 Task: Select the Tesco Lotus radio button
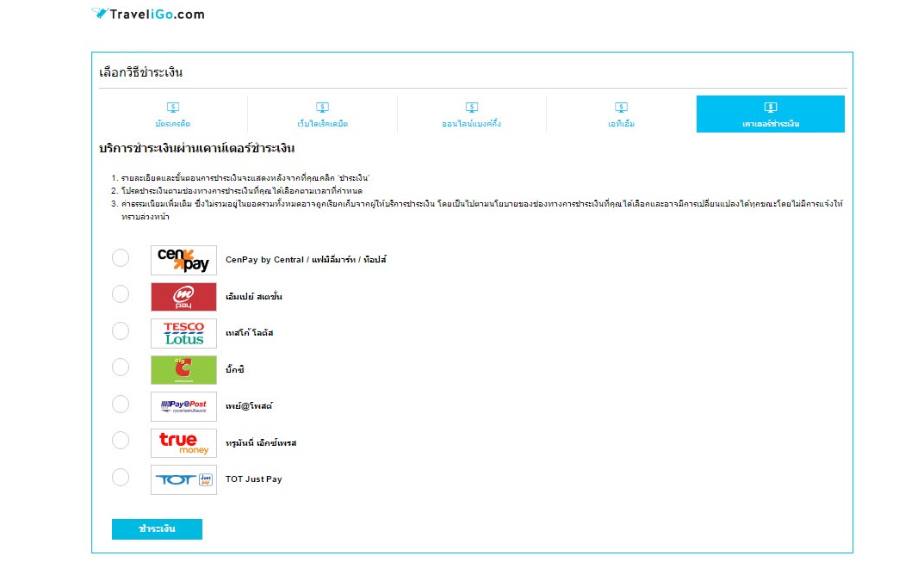tap(121, 331)
